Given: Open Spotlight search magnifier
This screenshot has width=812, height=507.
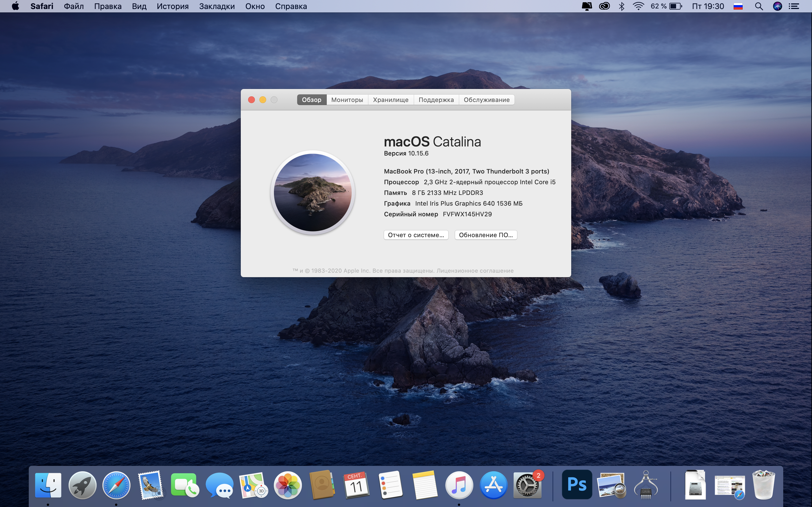Looking at the screenshot, I should pyautogui.click(x=759, y=6).
